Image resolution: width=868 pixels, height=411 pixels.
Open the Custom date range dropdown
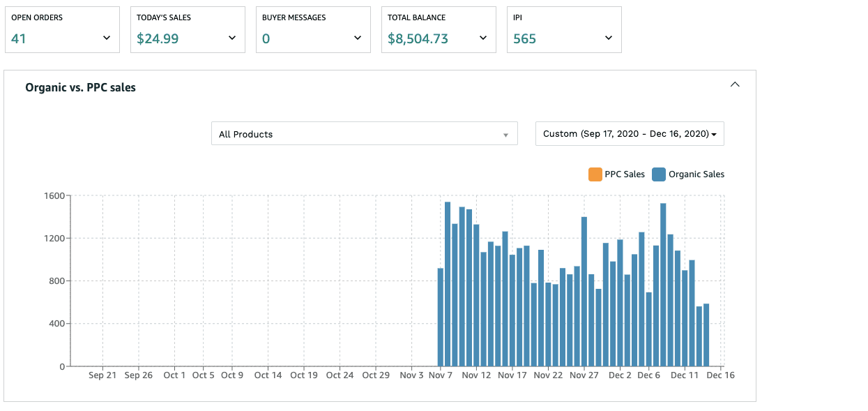[x=630, y=134]
